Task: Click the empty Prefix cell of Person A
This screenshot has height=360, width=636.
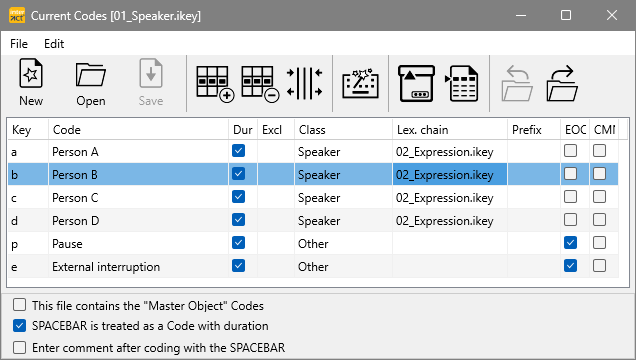Action: tap(534, 152)
